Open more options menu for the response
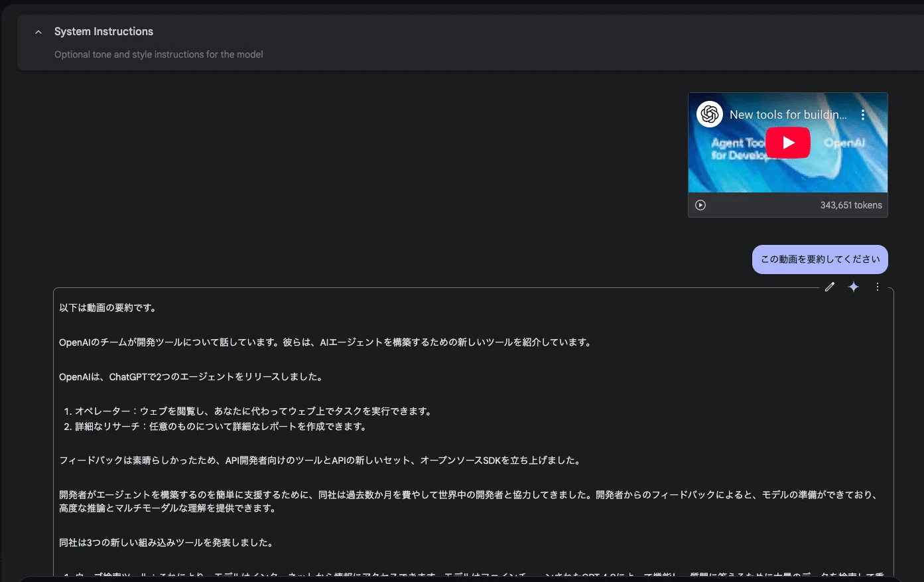 coord(877,287)
